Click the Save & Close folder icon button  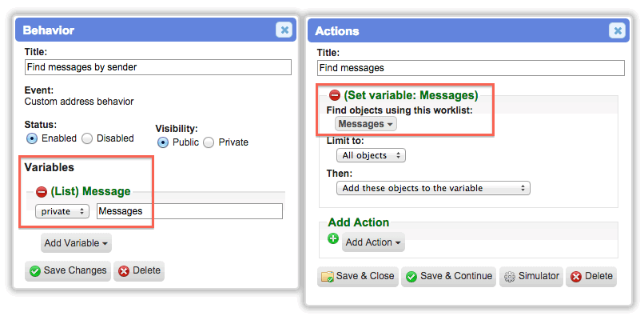(358, 276)
